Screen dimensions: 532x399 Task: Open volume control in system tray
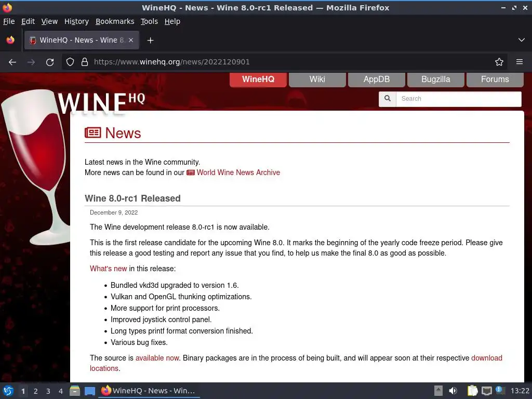pos(453,391)
